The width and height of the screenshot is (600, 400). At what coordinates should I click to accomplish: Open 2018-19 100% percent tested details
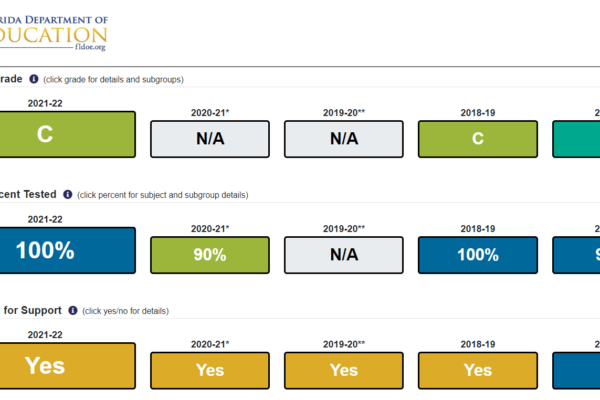tap(478, 255)
